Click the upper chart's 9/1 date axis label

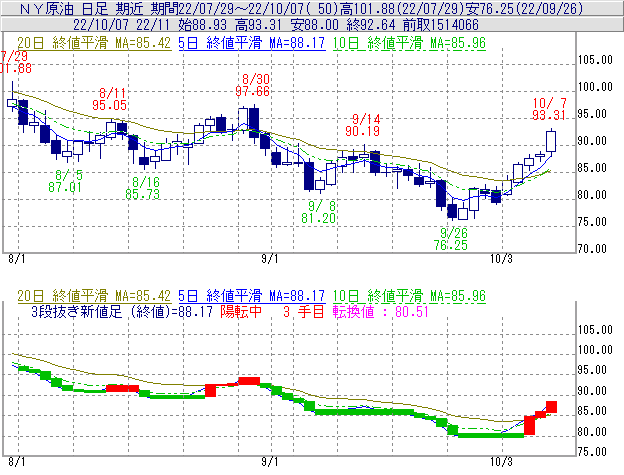point(270,259)
